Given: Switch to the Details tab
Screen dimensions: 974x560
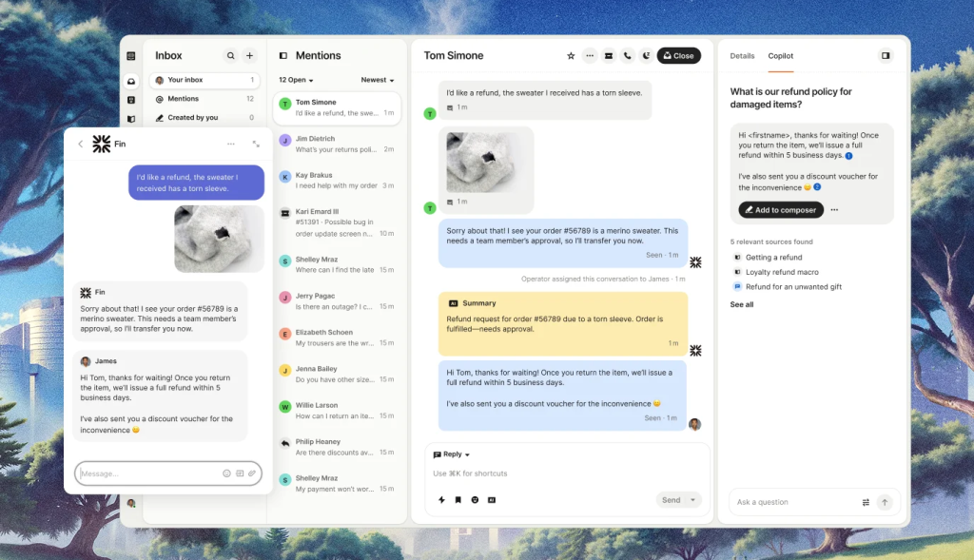Looking at the screenshot, I should (x=742, y=56).
